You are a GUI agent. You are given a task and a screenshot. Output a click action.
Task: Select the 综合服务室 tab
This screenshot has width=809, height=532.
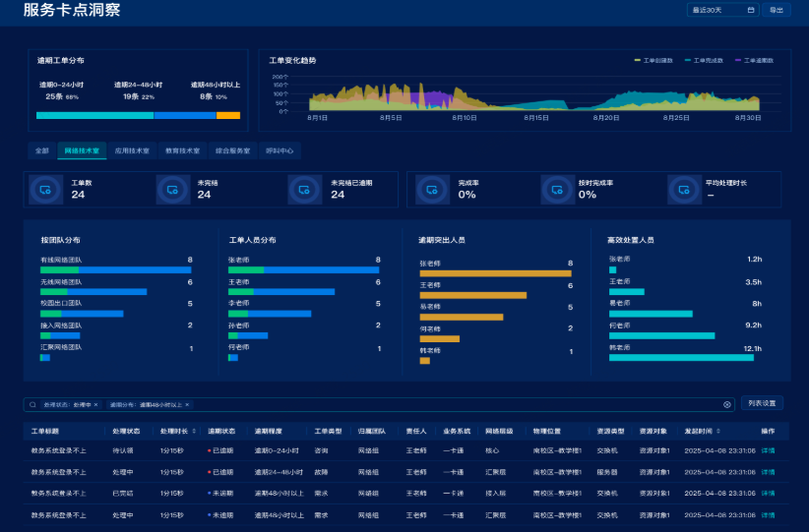coord(232,150)
